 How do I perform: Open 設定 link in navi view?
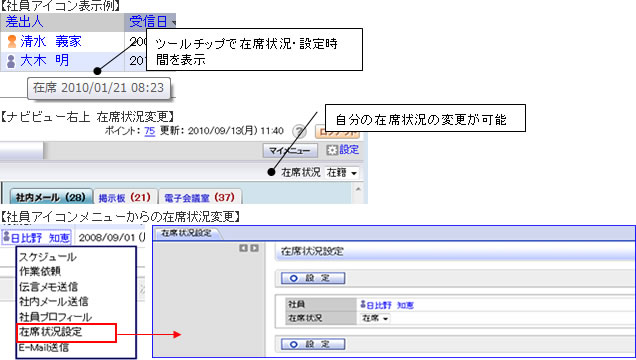point(349,150)
